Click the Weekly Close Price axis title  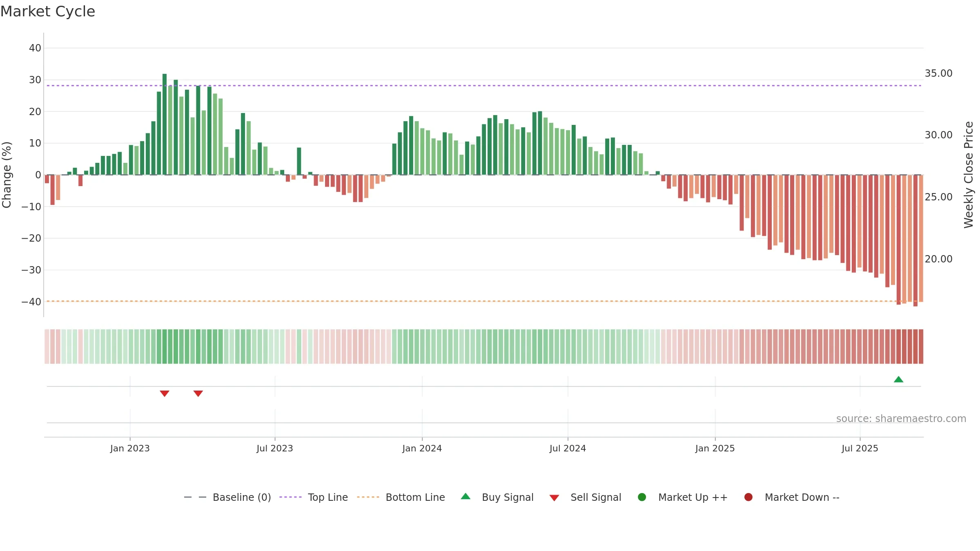(x=969, y=175)
